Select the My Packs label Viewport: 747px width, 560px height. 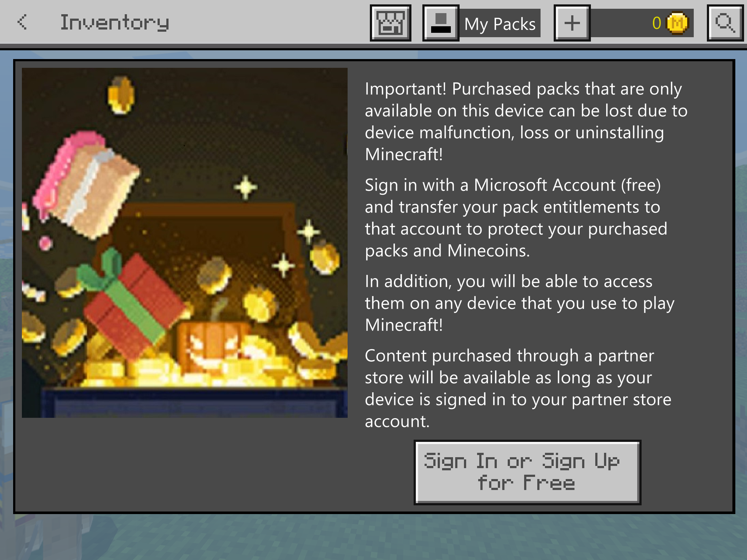point(500,24)
